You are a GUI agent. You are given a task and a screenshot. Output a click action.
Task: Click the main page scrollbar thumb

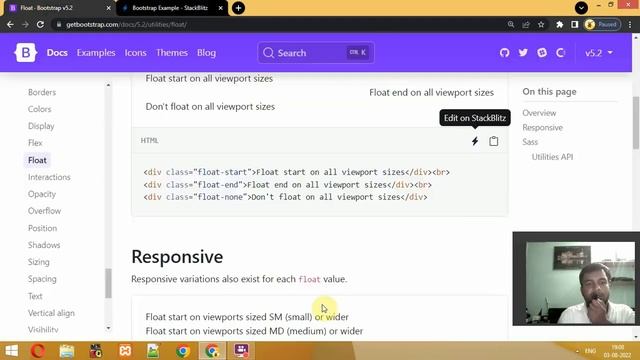coord(636,122)
